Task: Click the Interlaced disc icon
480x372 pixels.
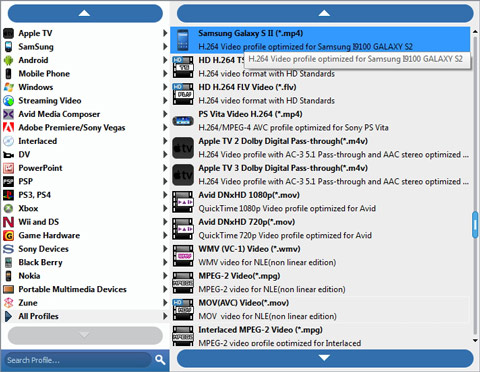Action: (8, 141)
